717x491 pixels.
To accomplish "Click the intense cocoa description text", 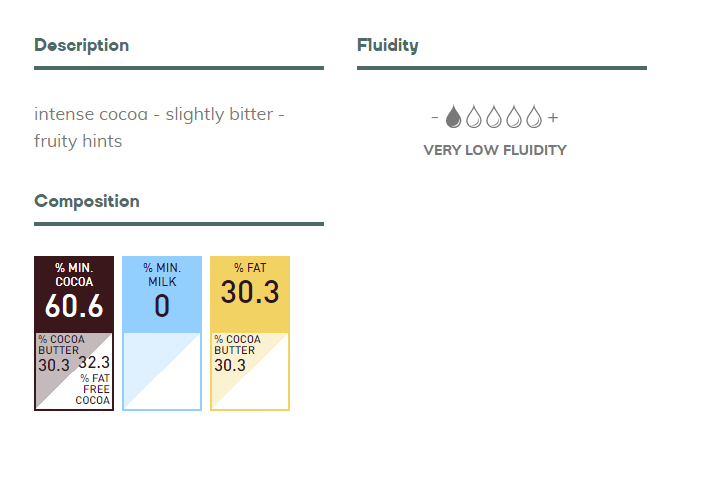I will tap(159, 114).
